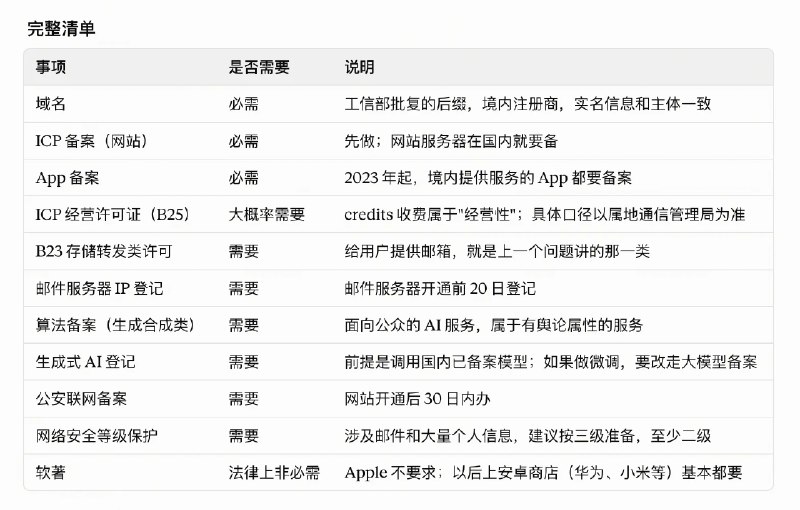Click 需要 in the B23 存储转发类许可 row
800x510 pixels.
[x=243, y=251]
